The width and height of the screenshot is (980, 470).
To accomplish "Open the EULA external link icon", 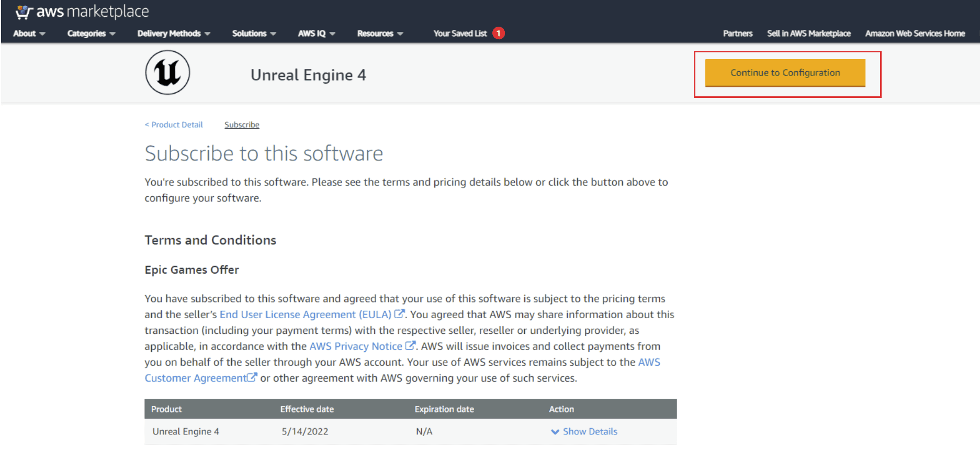I will click(399, 314).
